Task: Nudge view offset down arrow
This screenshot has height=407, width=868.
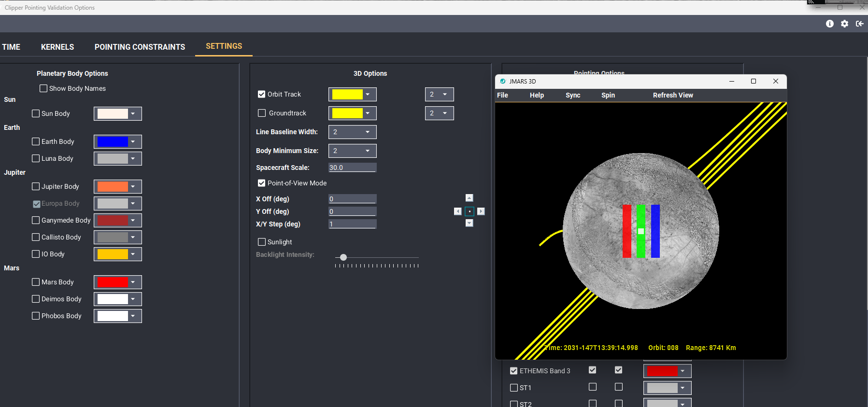Action: point(470,223)
